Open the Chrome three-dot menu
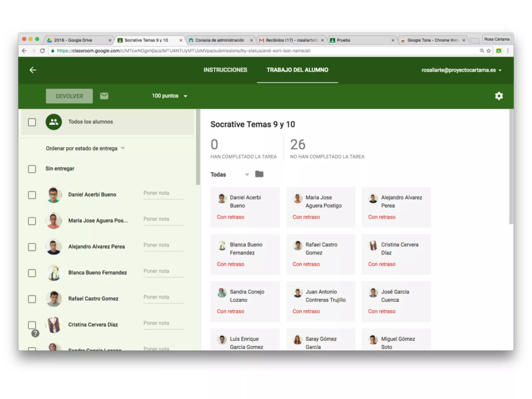The height and width of the screenshot is (399, 532). tap(508, 51)
